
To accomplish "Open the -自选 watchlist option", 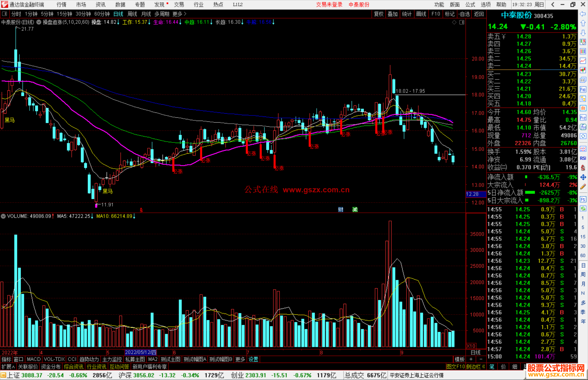I will [464, 14].
